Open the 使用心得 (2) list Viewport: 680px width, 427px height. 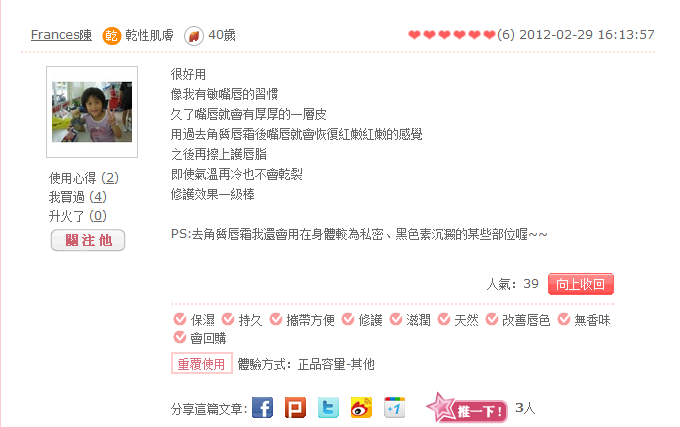84,178
